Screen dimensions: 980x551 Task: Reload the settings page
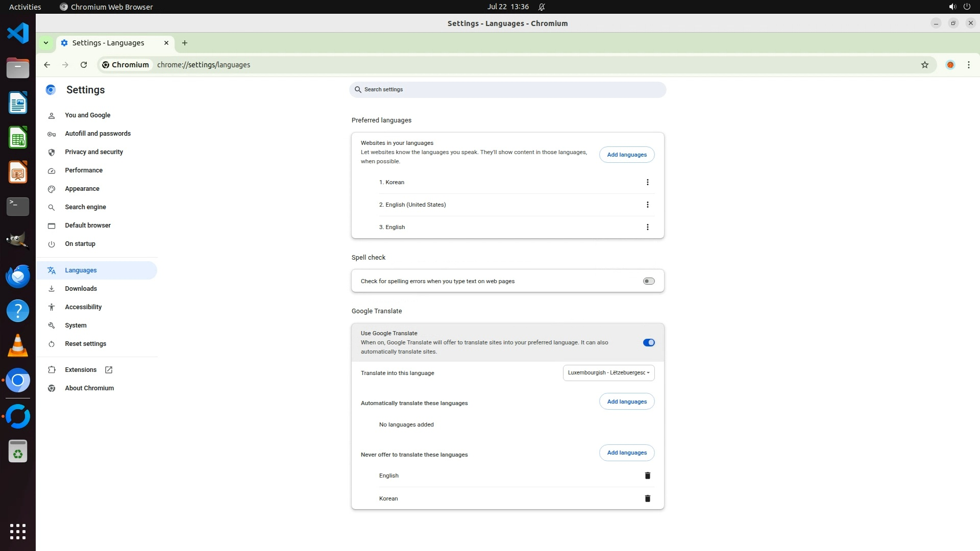point(84,65)
